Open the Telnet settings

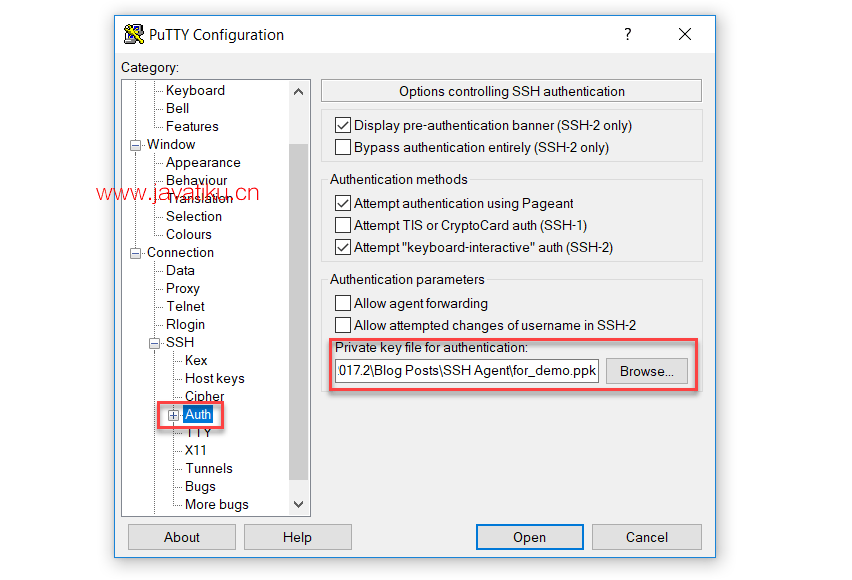tap(185, 306)
